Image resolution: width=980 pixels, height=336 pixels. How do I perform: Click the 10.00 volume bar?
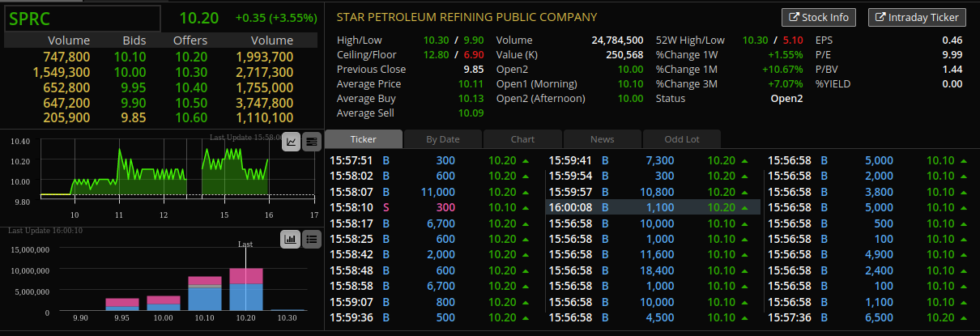163,303
